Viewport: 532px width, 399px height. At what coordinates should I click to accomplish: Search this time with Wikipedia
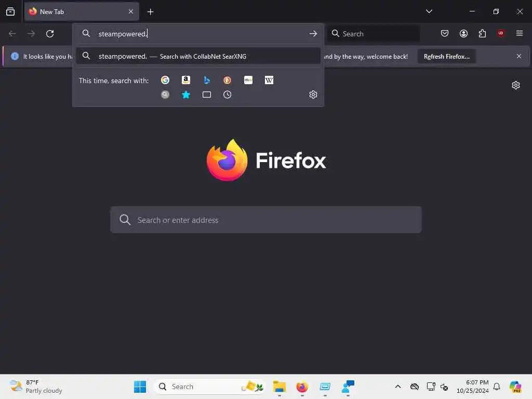[x=269, y=80]
